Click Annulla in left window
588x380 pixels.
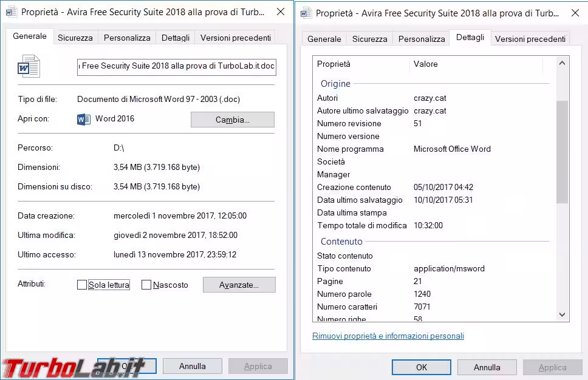[x=193, y=366]
